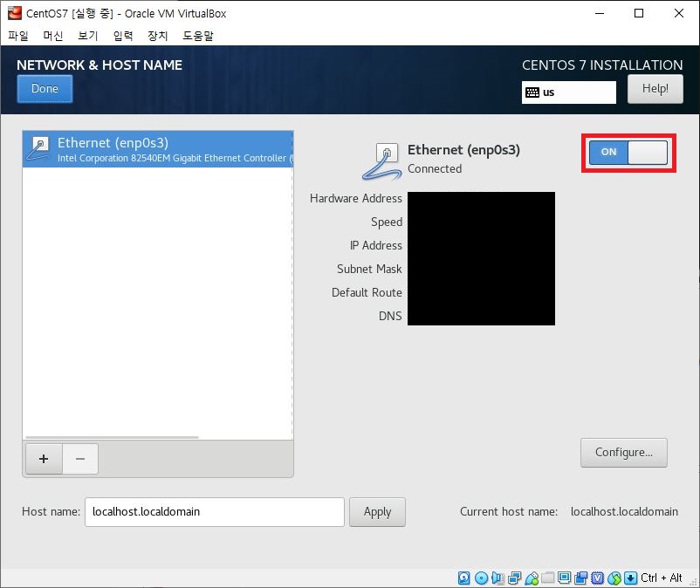
Task: Click the Ethernet (enp0s3) heading in details pane
Action: coord(463,150)
